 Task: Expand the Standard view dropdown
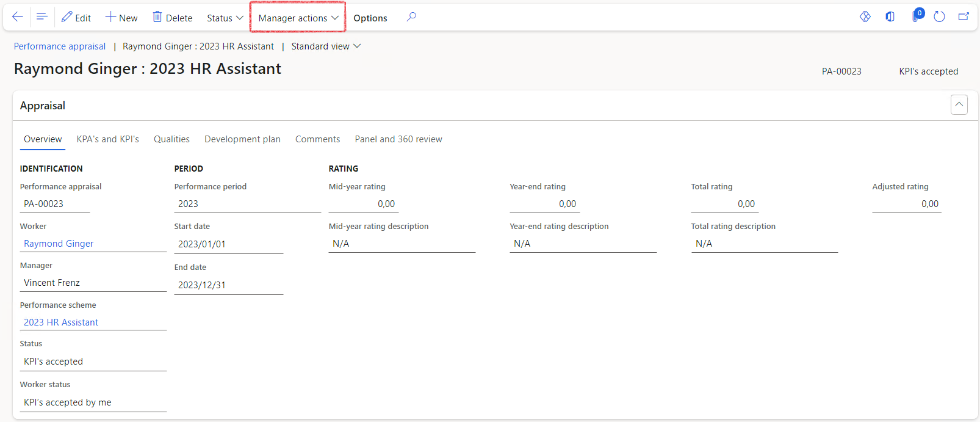pyautogui.click(x=326, y=46)
